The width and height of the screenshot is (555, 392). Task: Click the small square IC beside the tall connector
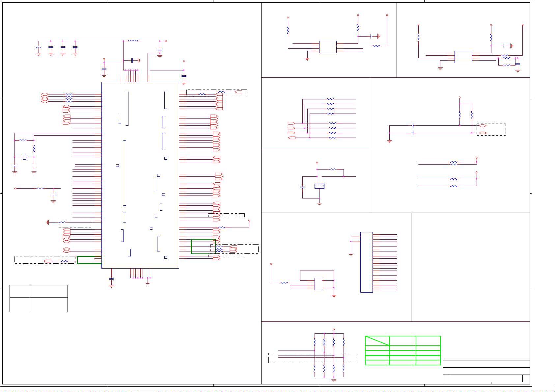[x=318, y=284]
